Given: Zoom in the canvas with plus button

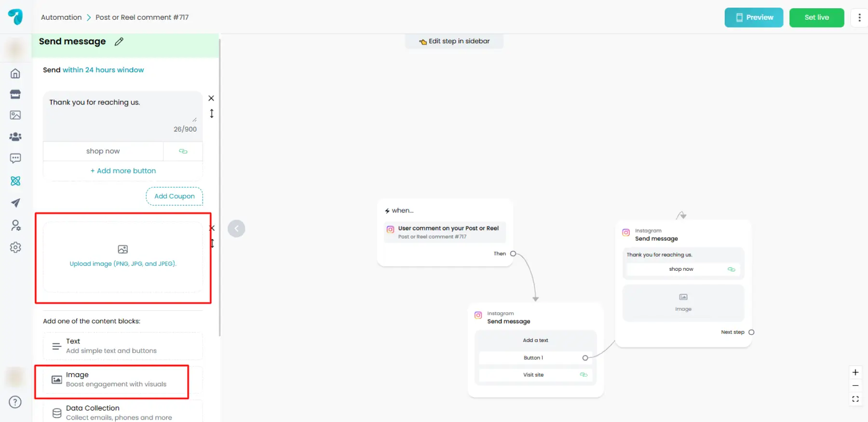Looking at the screenshot, I should coord(855,372).
